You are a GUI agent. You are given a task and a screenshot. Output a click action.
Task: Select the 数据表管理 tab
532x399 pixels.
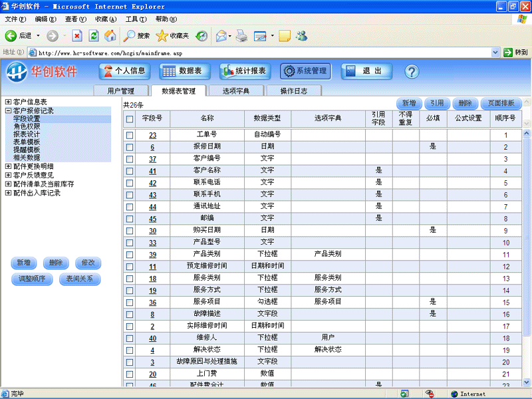tap(178, 90)
